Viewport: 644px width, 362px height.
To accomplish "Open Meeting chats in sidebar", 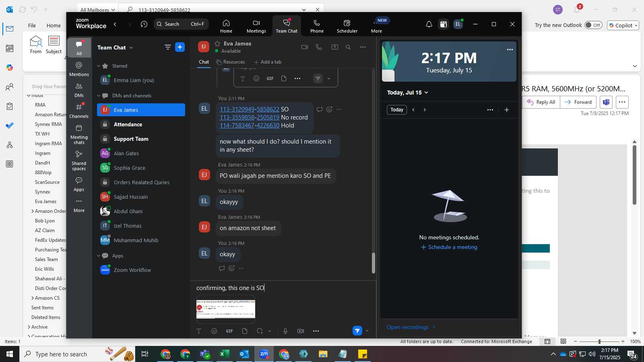I will (79, 134).
